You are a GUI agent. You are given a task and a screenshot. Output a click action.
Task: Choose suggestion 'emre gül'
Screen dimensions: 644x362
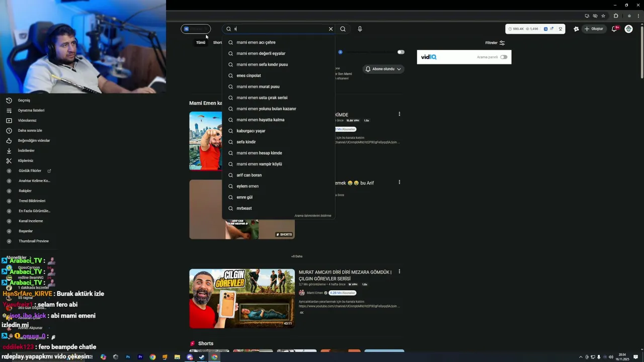click(x=278, y=197)
